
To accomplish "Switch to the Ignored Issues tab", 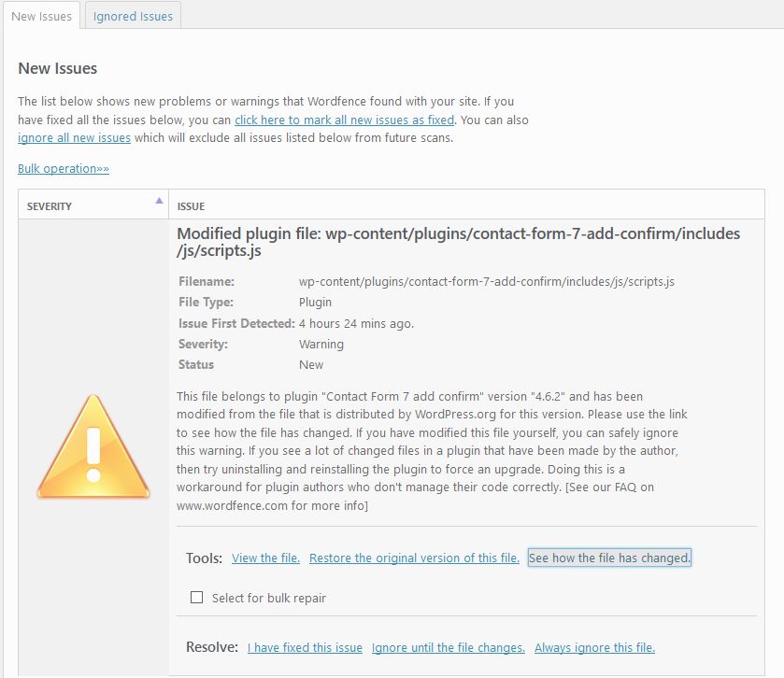I will coord(132,16).
